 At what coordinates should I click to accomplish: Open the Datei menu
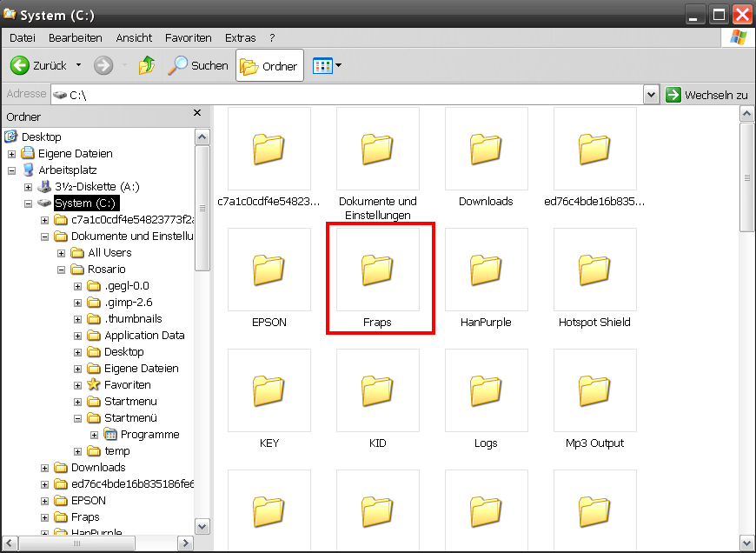tap(23, 37)
